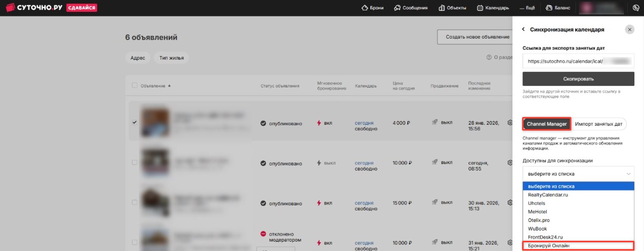Viewport: 644px width, 251px height.
Task: Uncheck the first listing checkbox
Action: pyautogui.click(x=134, y=122)
